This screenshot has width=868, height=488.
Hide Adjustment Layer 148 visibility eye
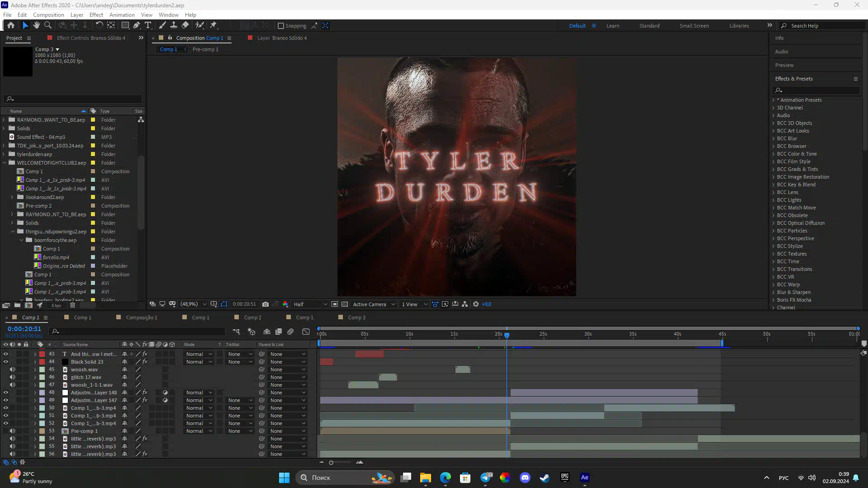6,393
